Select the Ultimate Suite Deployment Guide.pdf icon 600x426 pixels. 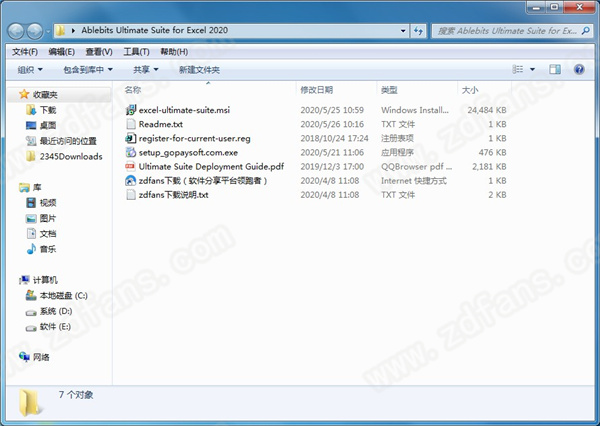point(130,166)
